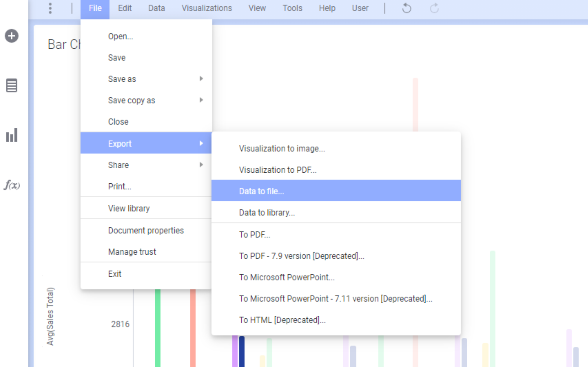Image resolution: width=588 pixels, height=367 pixels.
Task: Click the Export submenu arrow
Action: (201, 143)
